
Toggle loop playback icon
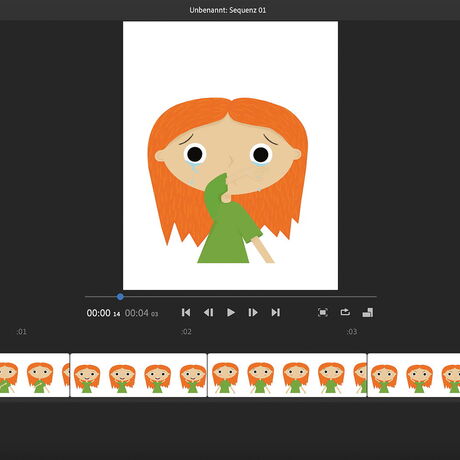345,312
